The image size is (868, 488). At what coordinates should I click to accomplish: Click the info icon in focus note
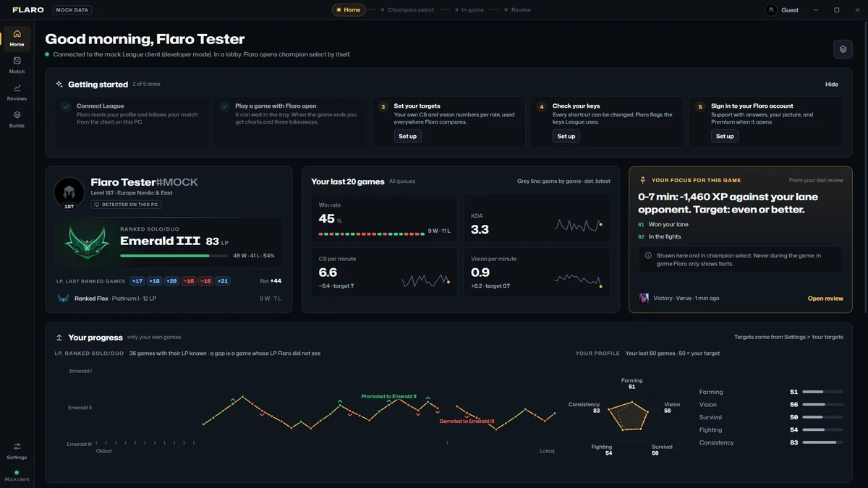[x=648, y=255]
